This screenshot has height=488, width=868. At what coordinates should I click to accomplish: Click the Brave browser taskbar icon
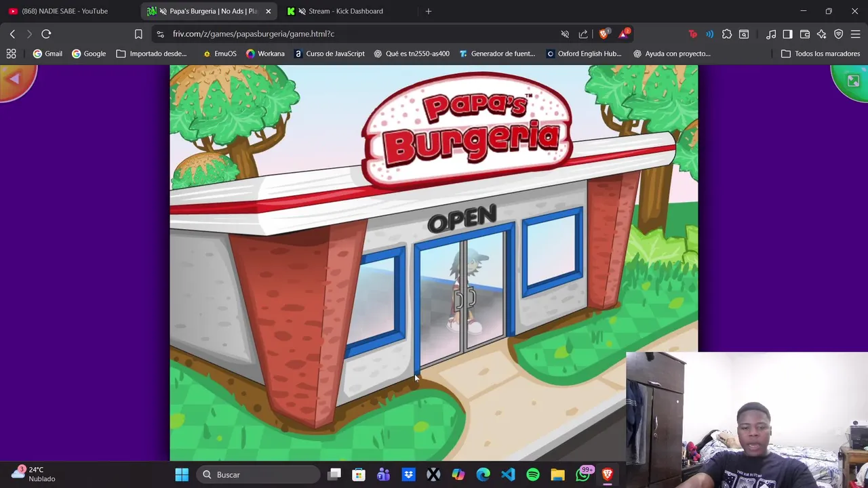pos(608,474)
